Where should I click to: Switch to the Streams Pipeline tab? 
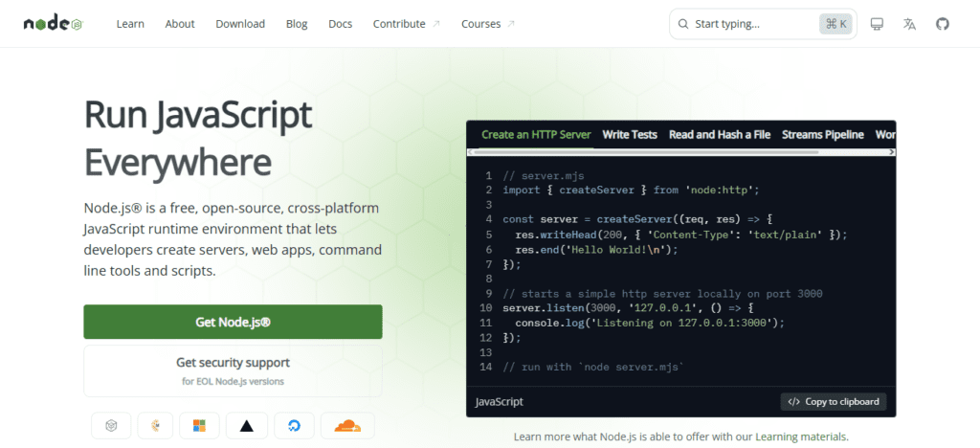[822, 134]
